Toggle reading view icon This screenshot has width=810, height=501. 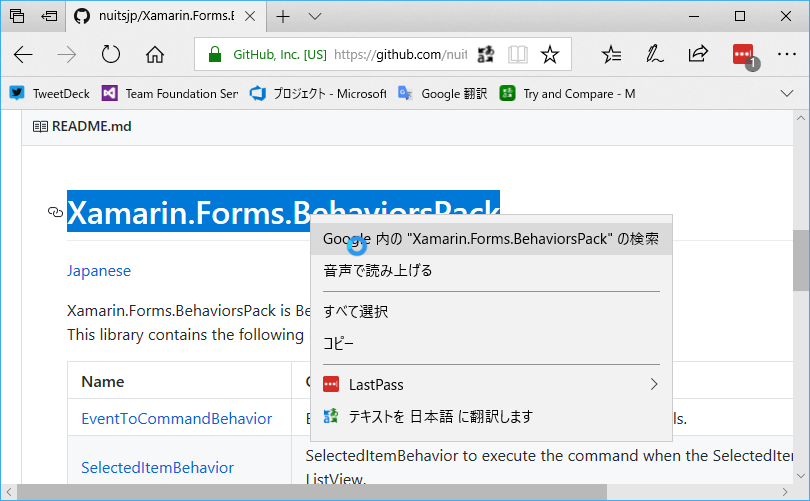(x=518, y=54)
